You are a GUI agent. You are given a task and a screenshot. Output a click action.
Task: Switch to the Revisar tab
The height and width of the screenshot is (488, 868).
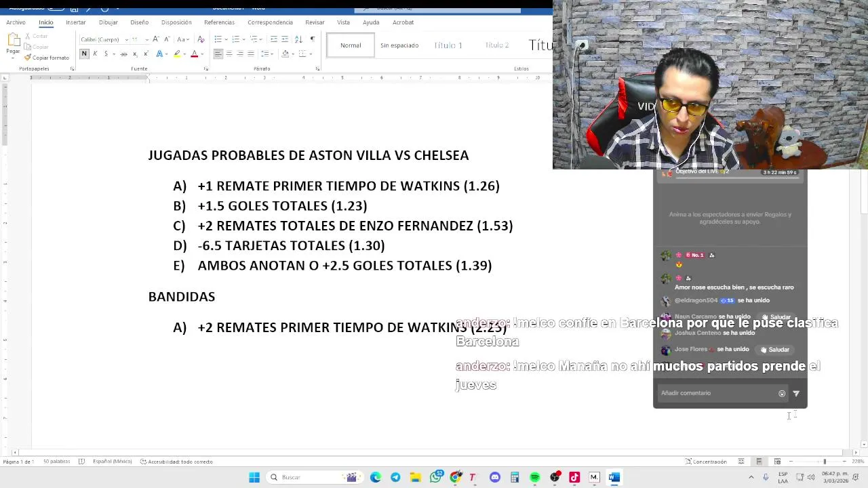[315, 22]
